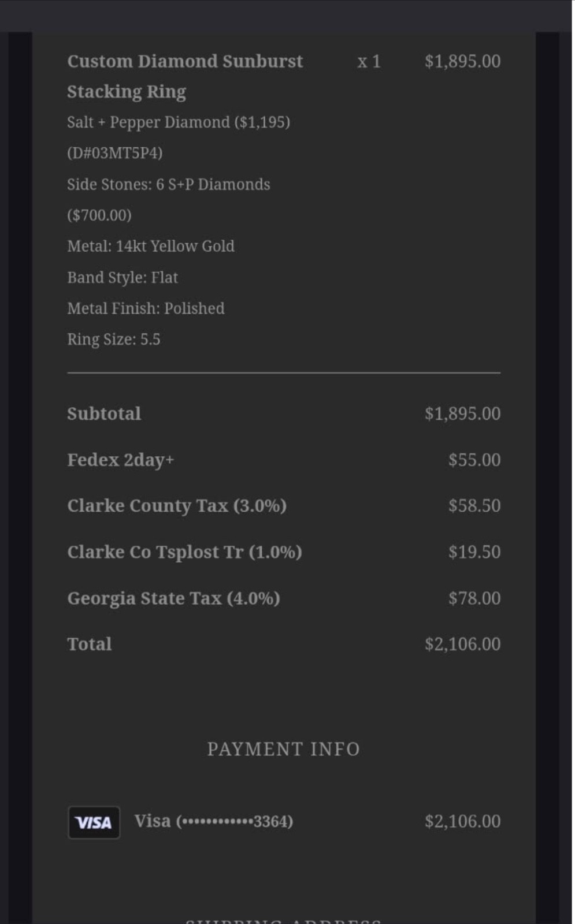Click the Ring Size: 5.5 line
The height and width of the screenshot is (924, 575).
[113, 339]
